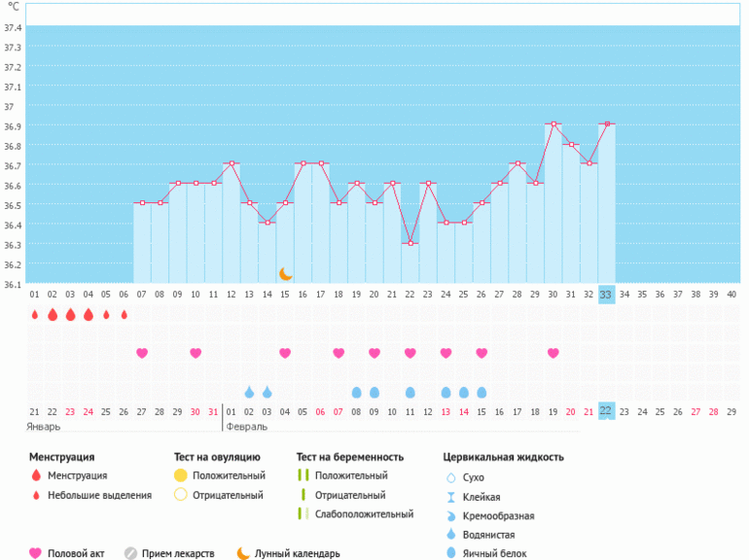Select the highlighted date 22 in February
Viewport: 749px width, 560px height.
606,411
